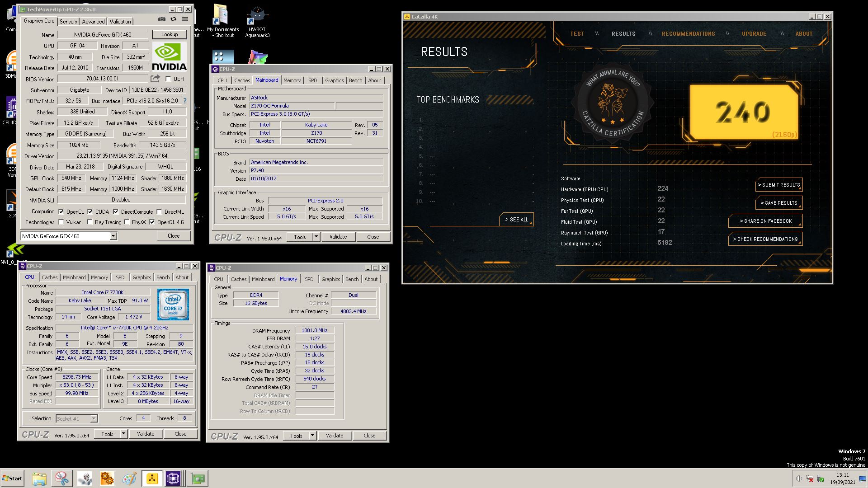
Task: Open Bench tab in Memory CPU-Z window
Action: [x=352, y=279]
